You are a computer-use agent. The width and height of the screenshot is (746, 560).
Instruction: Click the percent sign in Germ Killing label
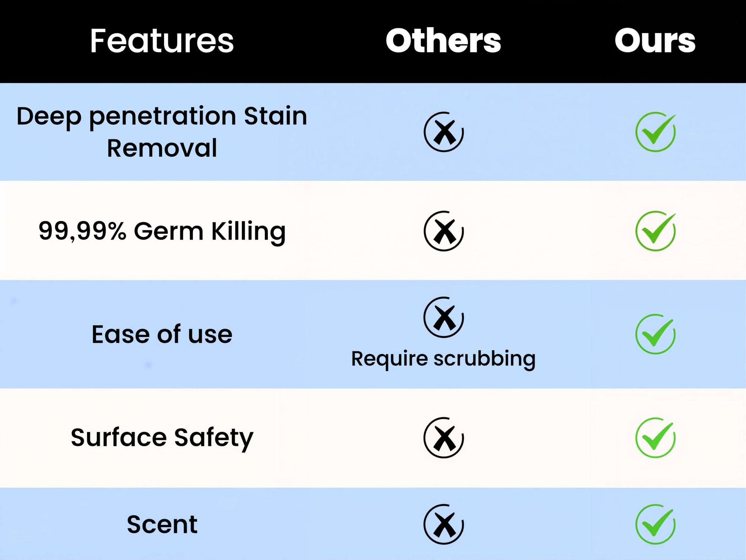(x=118, y=231)
